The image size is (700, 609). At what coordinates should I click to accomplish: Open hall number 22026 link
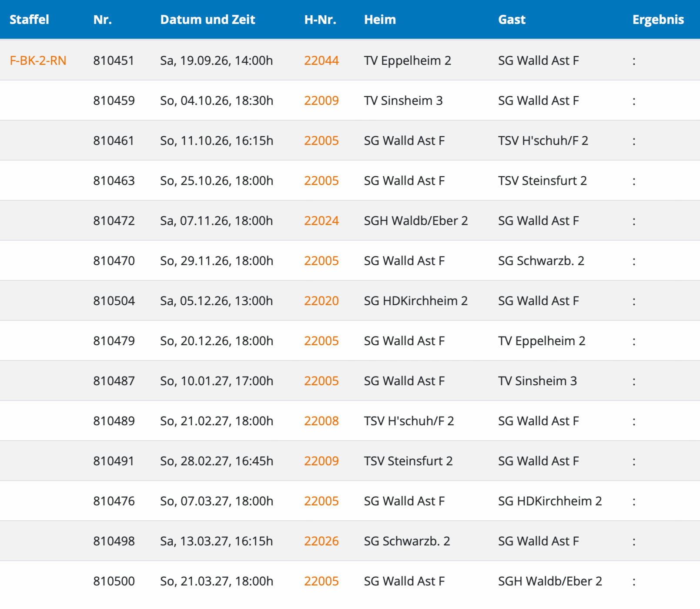321,541
